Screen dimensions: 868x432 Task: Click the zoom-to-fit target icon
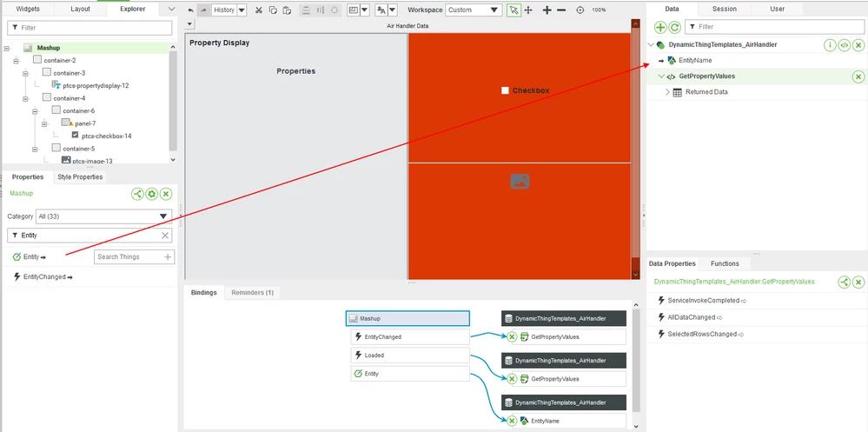[x=580, y=10]
